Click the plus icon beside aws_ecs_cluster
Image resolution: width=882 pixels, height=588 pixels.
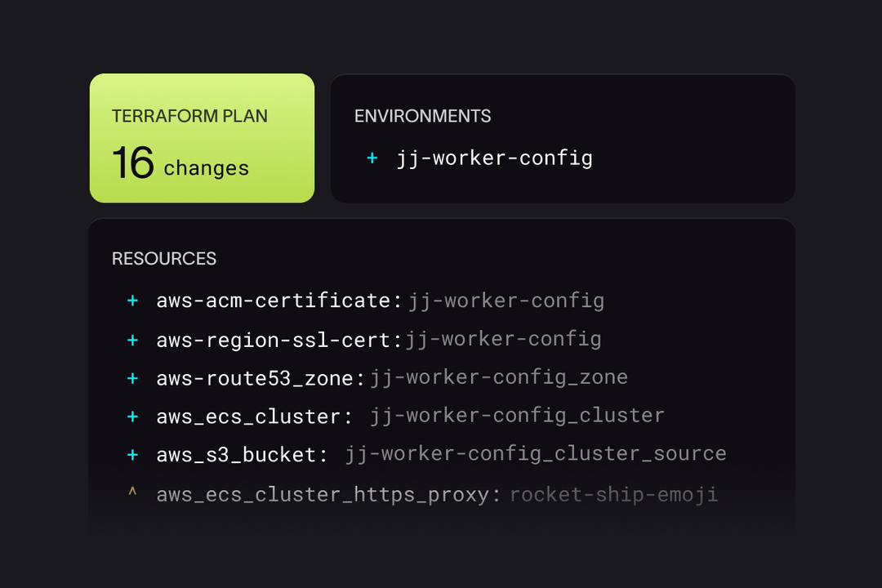(x=132, y=416)
